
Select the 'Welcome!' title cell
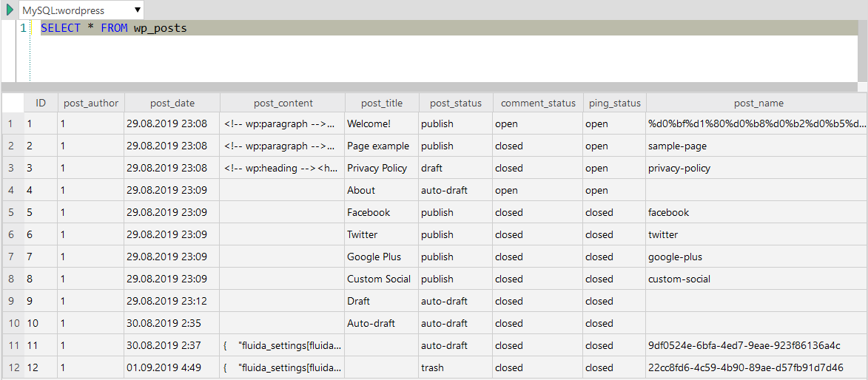[x=381, y=124]
